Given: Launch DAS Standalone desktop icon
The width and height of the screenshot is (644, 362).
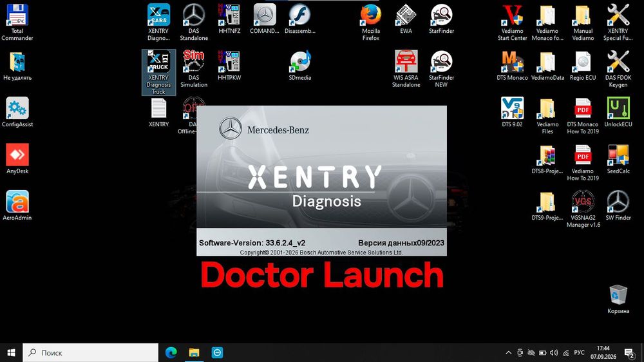Looking at the screenshot, I should 194,22.
